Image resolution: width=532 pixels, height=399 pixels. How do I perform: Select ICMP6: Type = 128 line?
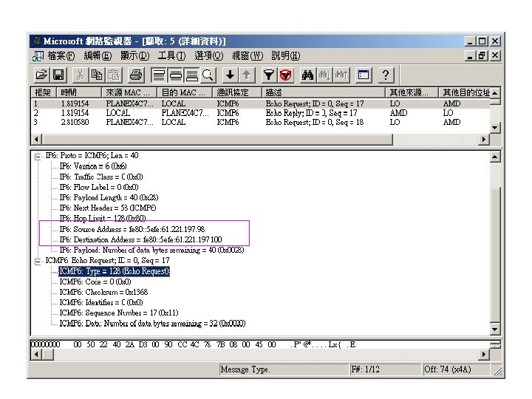pyautogui.click(x=114, y=271)
